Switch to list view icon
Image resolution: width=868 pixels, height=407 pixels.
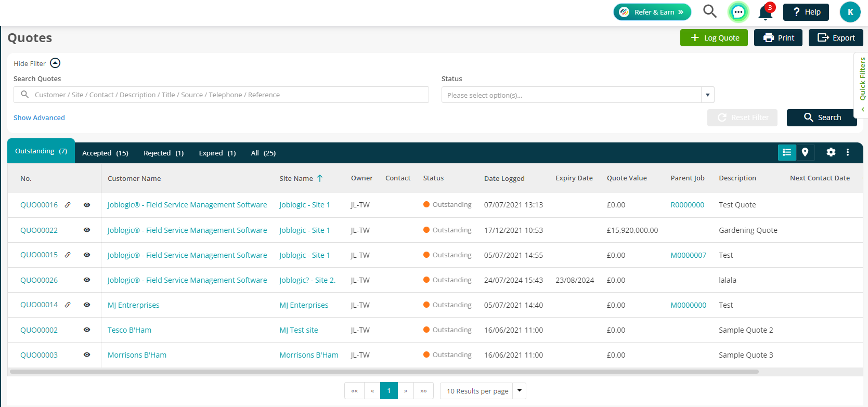point(787,152)
